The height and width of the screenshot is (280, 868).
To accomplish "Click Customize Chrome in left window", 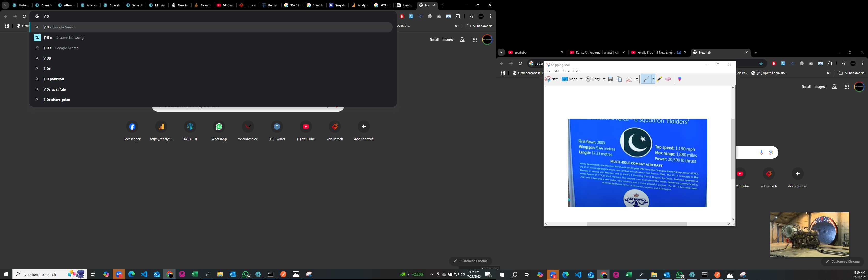I will (x=470, y=261).
